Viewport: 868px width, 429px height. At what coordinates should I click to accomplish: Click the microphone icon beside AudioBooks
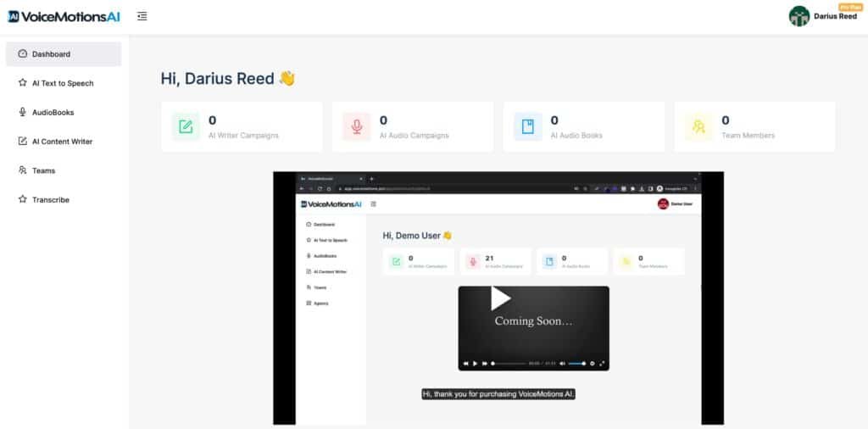[x=22, y=112]
